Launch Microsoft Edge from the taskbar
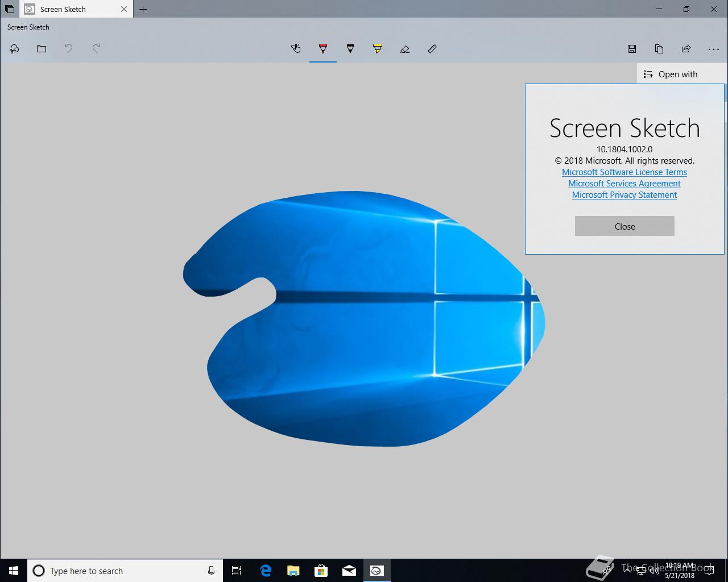The image size is (728, 582). (x=265, y=571)
